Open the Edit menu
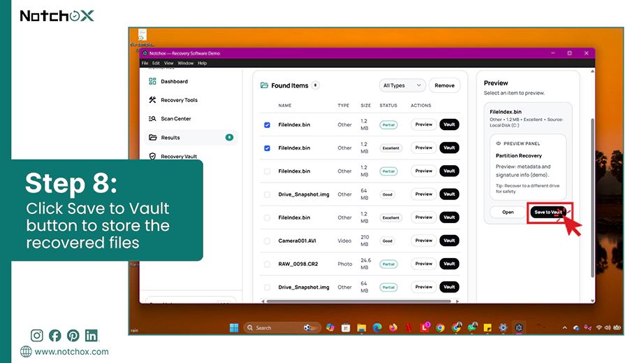Screen dimensions: 644x363 coord(156,64)
